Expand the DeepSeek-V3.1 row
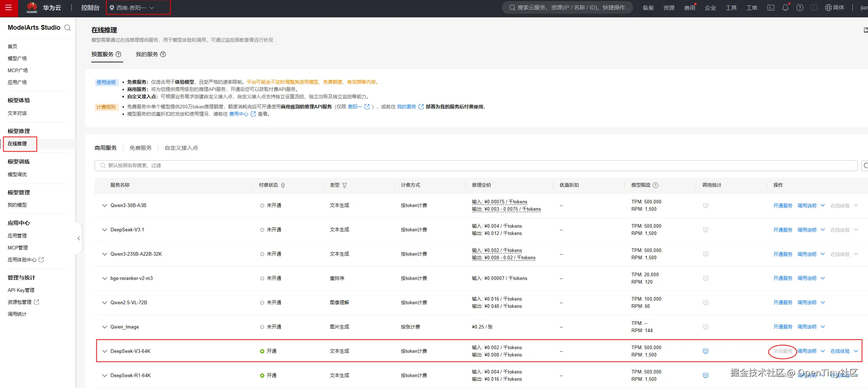Image resolution: width=868 pixels, height=388 pixels. [105, 230]
